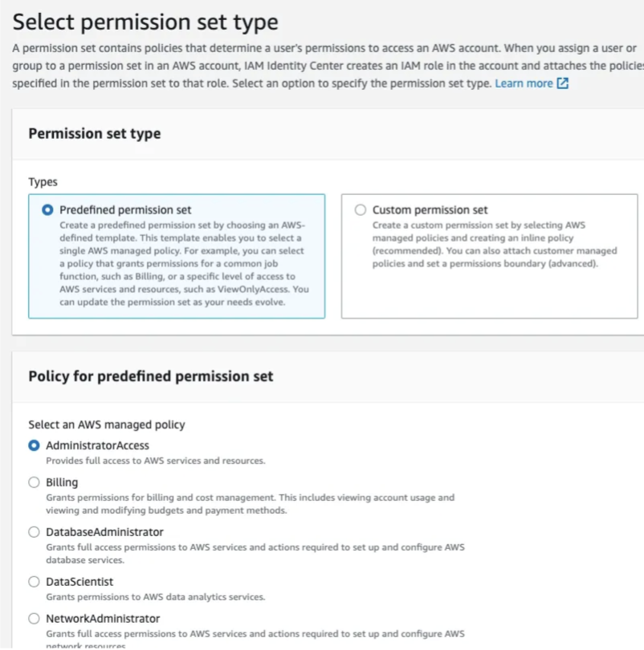
Task: Open the Learn more link
Action: tap(524, 83)
